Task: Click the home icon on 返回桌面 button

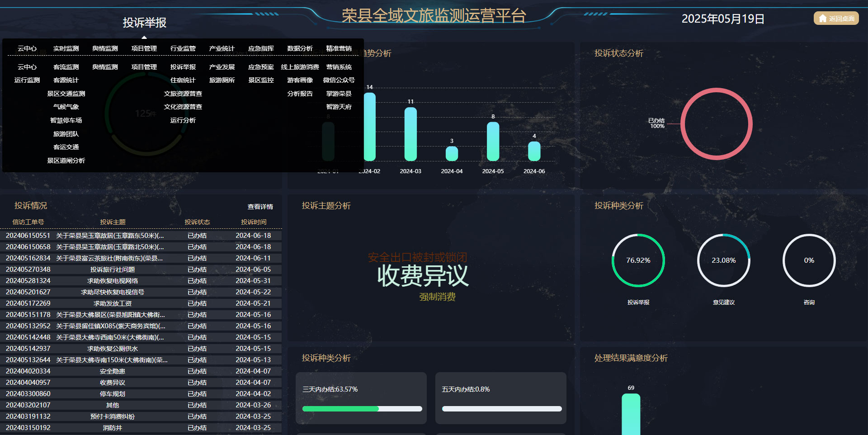Action: (x=822, y=18)
